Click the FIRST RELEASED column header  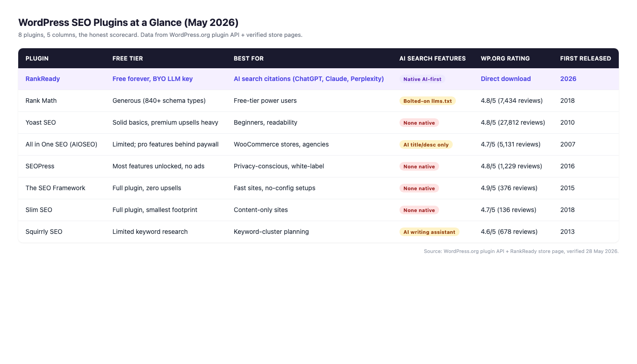[586, 58]
